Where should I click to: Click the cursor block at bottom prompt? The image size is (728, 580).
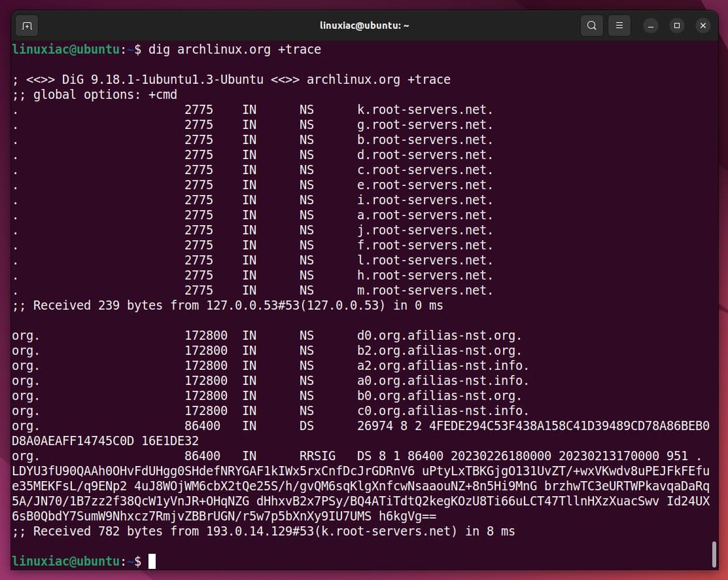click(152, 561)
